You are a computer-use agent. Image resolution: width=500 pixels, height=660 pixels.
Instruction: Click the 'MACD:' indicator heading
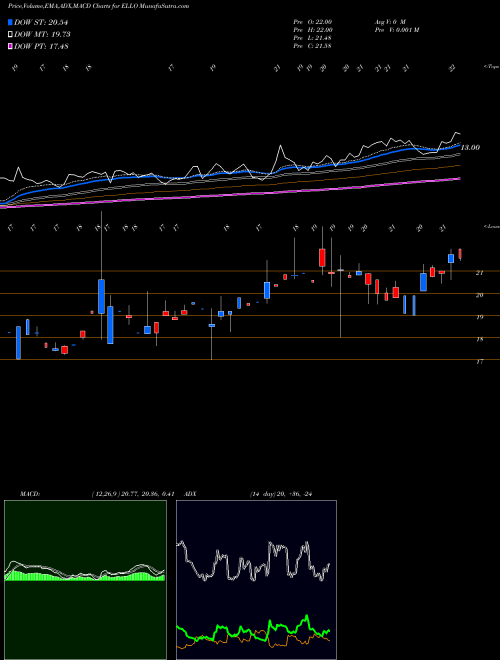coord(30,494)
